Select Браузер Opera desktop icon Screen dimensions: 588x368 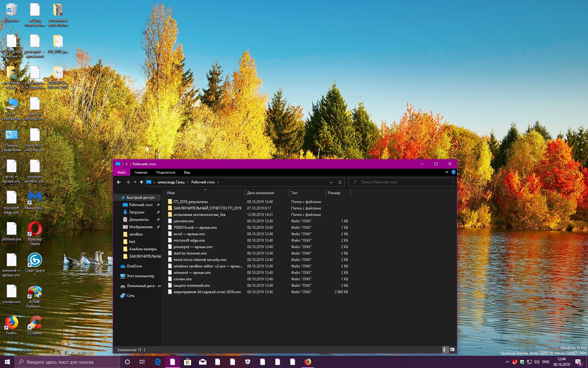pyautogui.click(x=35, y=229)
